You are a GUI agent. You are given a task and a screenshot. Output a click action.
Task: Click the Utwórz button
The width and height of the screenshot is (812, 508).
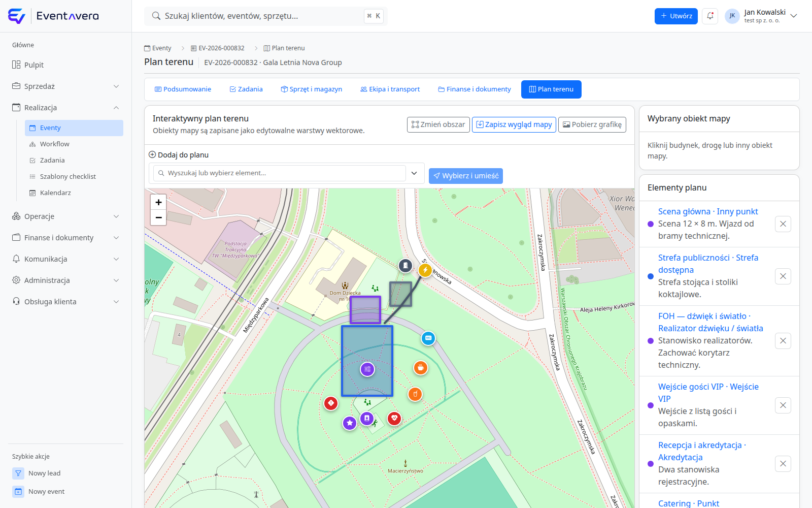click(676, 16)
